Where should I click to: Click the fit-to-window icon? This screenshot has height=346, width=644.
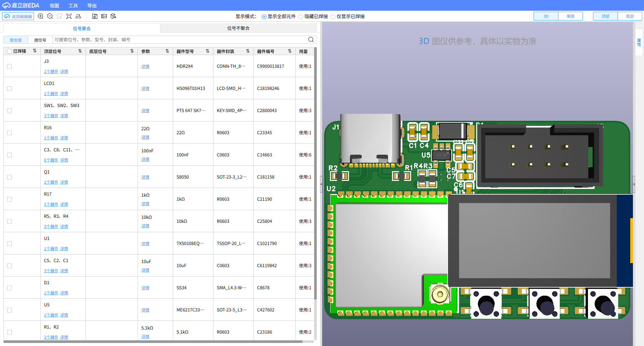click(x=69, y=16)
